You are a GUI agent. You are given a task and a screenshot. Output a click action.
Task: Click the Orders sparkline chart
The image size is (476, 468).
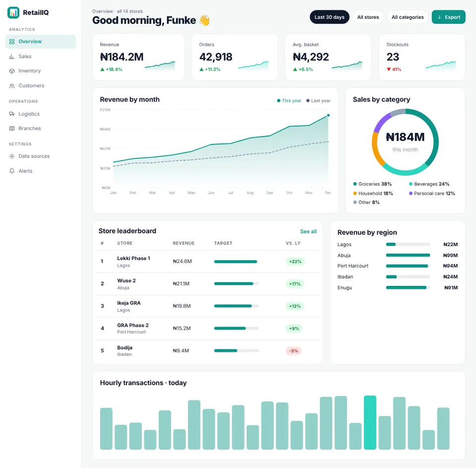coord(253,65)
